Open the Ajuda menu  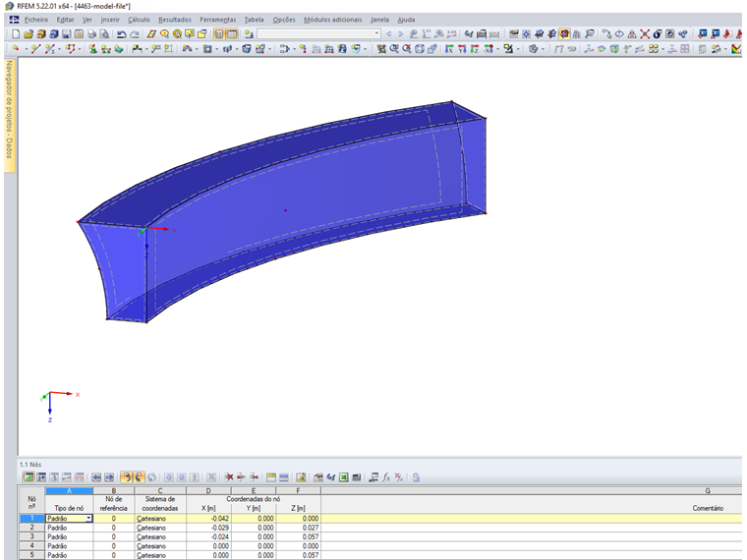click(406, 20)
